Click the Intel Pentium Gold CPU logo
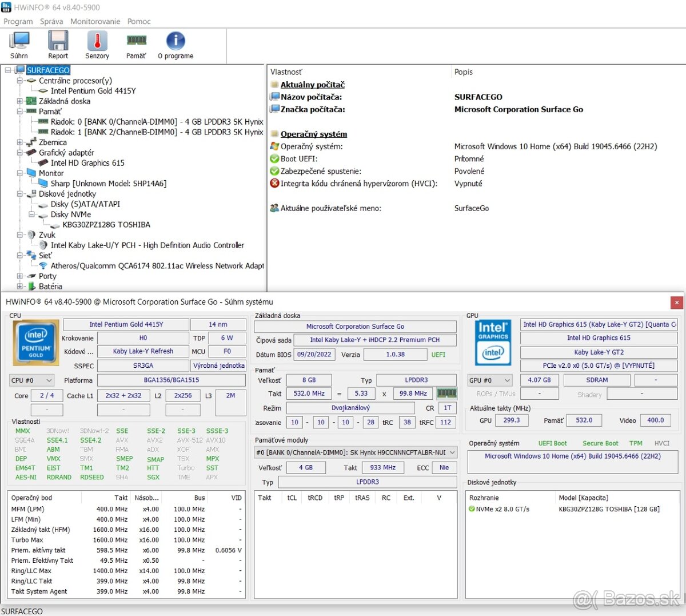Viewport: 686px width, 616px height. [x=35, y=343]
